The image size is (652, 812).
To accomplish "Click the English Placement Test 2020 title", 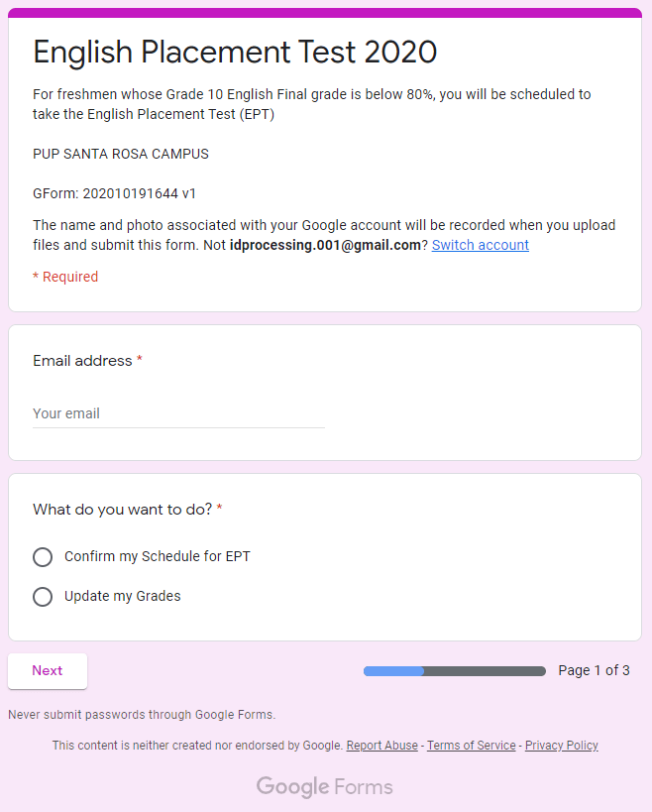I will (x=235, y=53).
